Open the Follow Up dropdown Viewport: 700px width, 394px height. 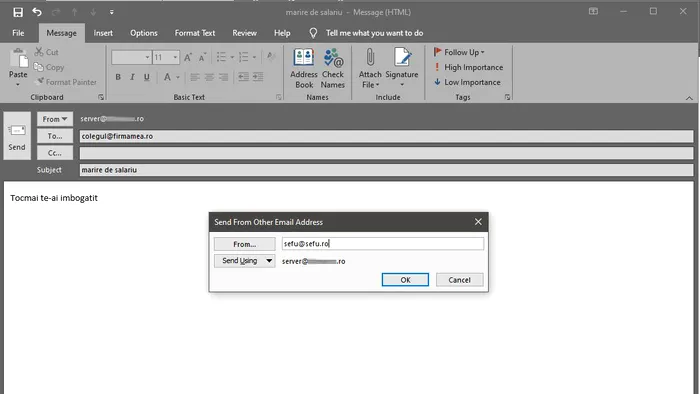(459, 52)
